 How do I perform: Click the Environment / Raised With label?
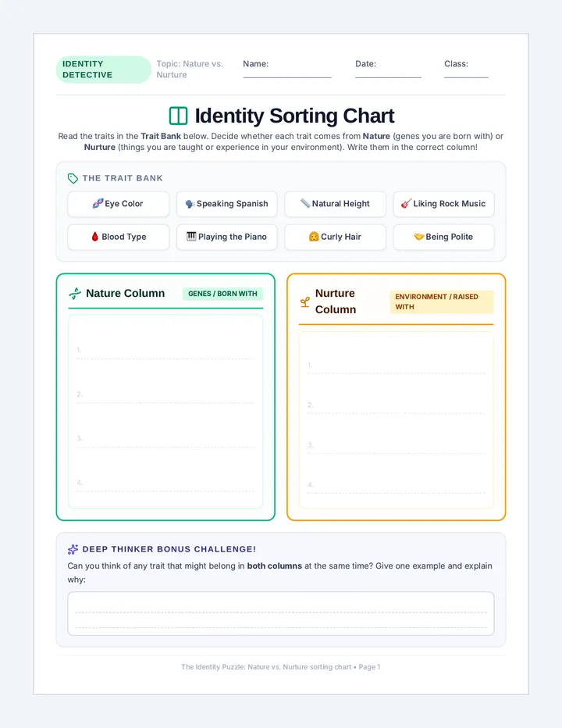441,302
